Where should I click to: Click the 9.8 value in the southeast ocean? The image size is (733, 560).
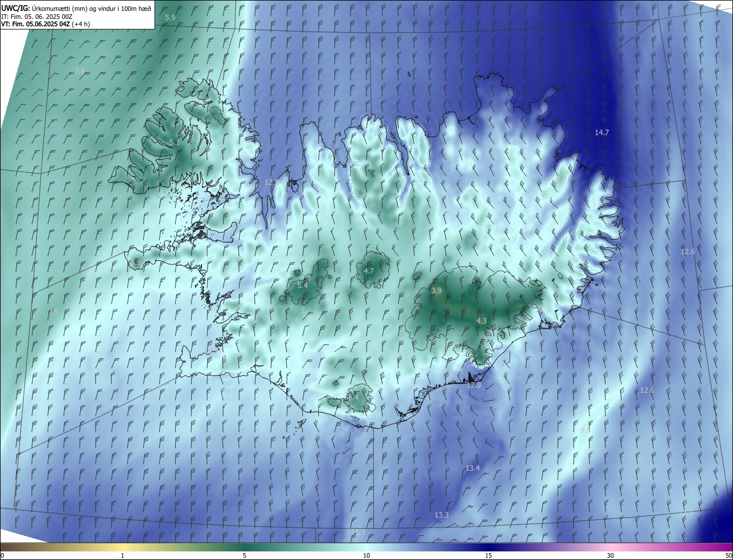585,430
